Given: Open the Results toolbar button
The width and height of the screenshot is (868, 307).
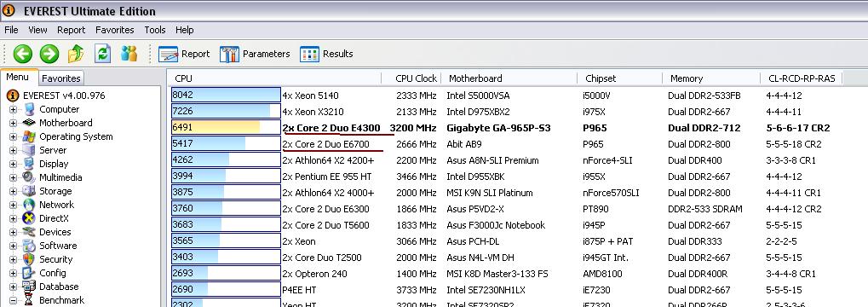Looking at the screenshot, I should pyautogui.click(x=326, y=54).
